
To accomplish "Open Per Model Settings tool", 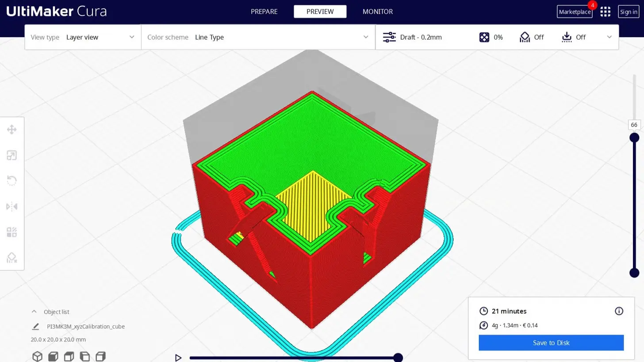I will tap(12, 232).
